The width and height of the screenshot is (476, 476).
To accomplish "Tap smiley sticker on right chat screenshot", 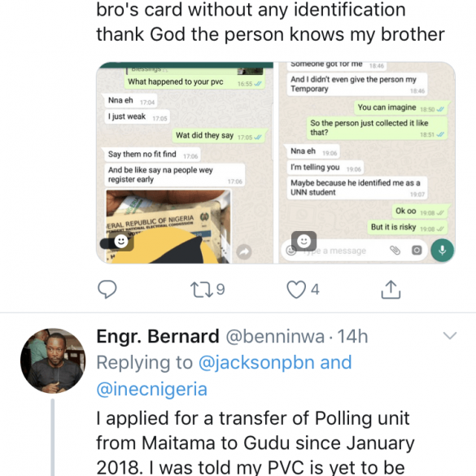I will click(x=304, y=242).
